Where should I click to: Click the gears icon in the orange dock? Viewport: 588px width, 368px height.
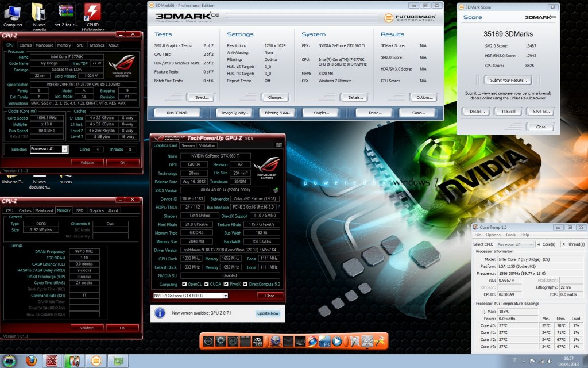pos(258,342)
